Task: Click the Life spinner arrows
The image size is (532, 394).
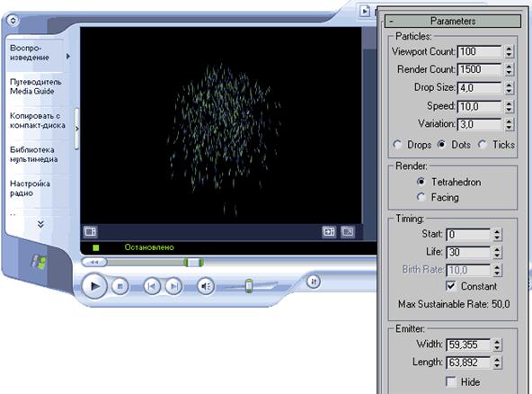Action: [x=497, y=253]
